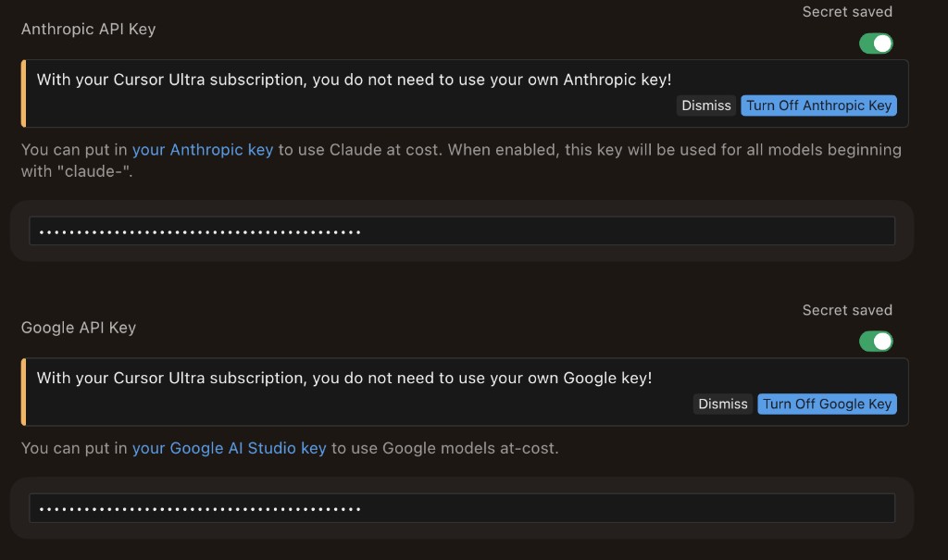Screen dimensions: 948x560
Task: Toggle off the Anthropic API Key switch
Action: (876, 44)
